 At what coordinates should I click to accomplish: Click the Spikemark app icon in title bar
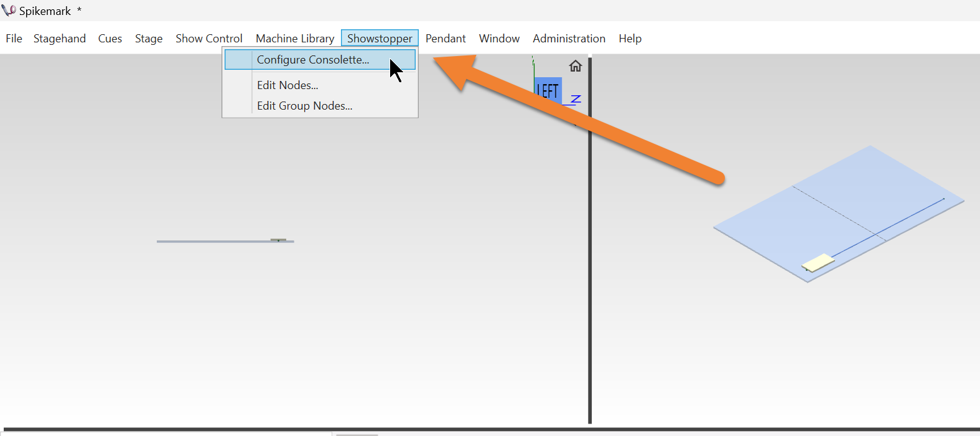click(9, 11)
